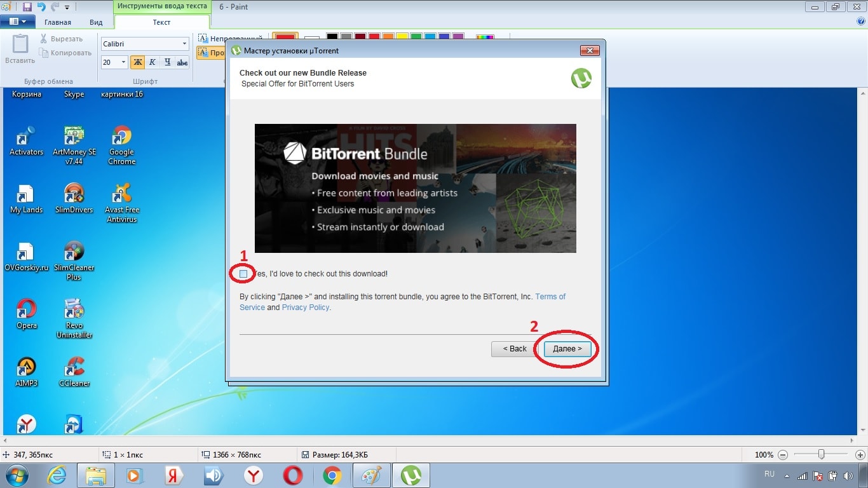Click the Далее > button in the installer
The height and width of the screenshot is (488, 868).
click(567, 349)
